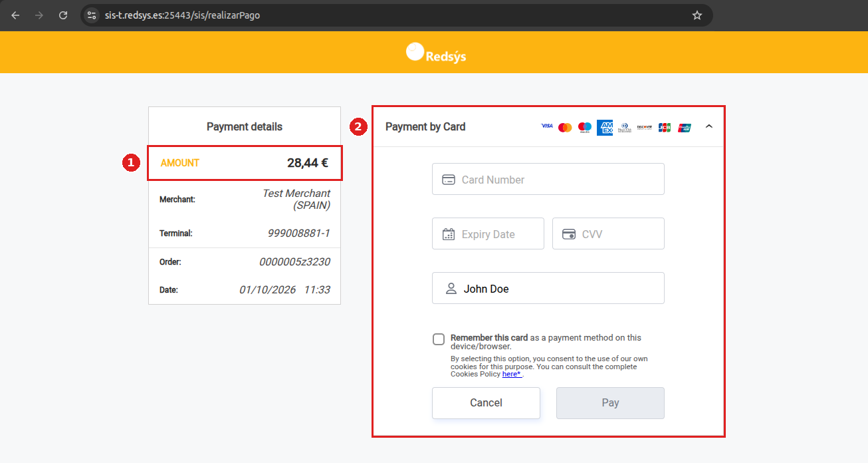
Task: Click the Redsys logo in header
Action: point(436,53)
